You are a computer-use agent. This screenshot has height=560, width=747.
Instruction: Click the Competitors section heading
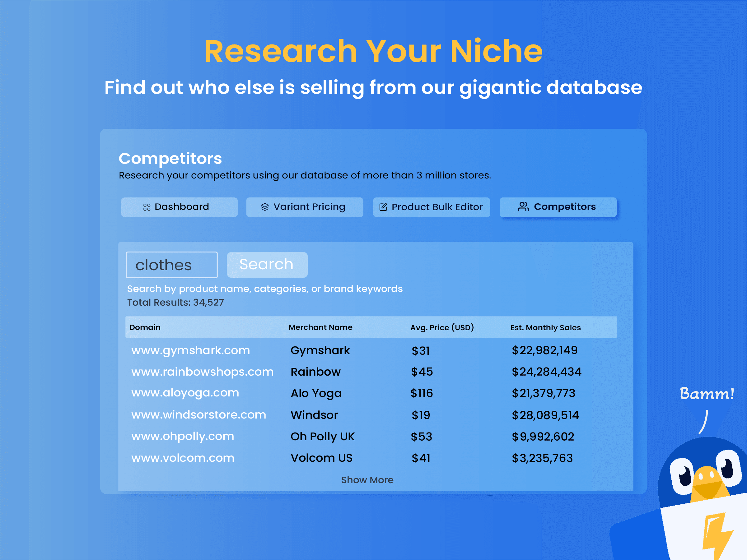170,158
